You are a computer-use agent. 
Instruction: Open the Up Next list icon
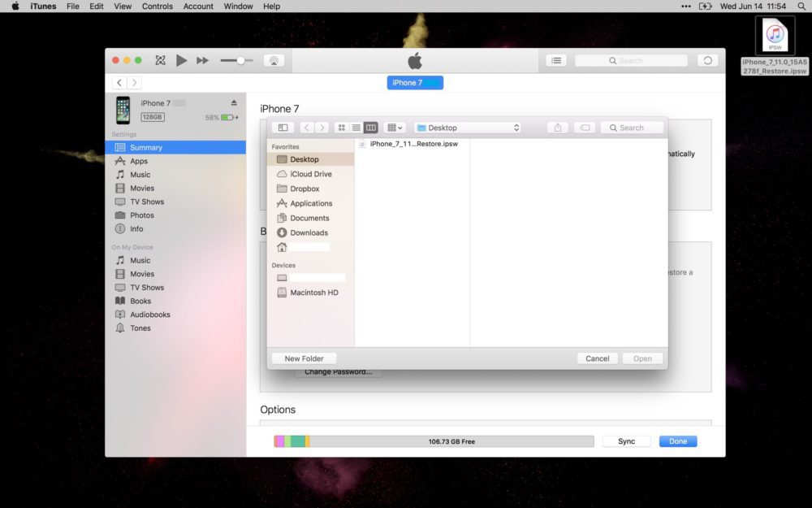point(555,60)
